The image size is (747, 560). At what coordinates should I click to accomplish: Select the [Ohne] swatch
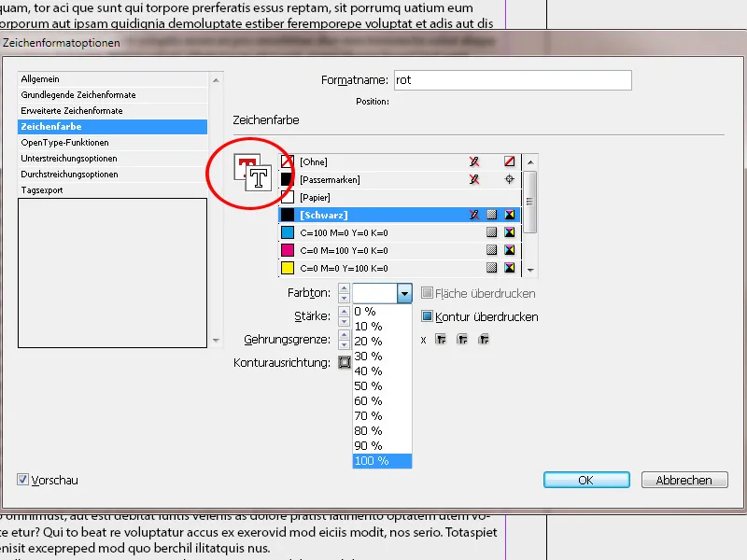pos(400,161)
